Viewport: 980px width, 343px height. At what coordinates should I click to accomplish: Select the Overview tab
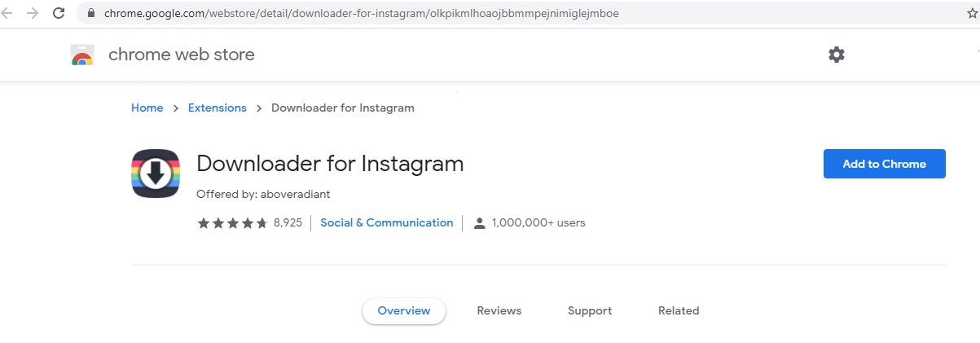pyautogui.click(x=404, y=310)
